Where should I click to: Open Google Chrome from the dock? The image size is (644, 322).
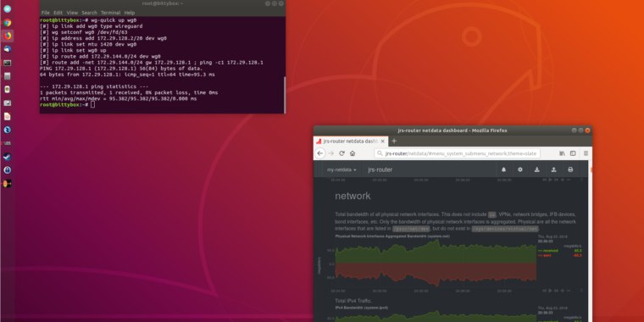[7, 23]
